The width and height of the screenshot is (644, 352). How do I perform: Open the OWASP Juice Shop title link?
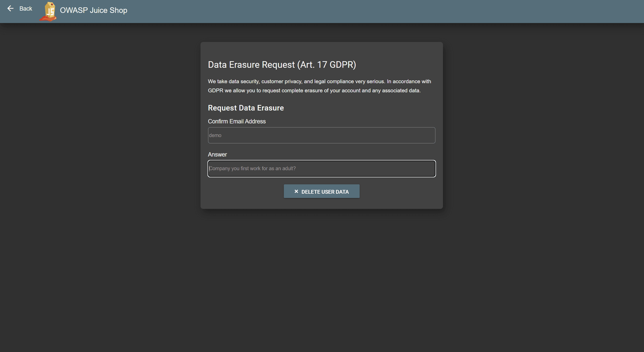(x=93, y=10)
